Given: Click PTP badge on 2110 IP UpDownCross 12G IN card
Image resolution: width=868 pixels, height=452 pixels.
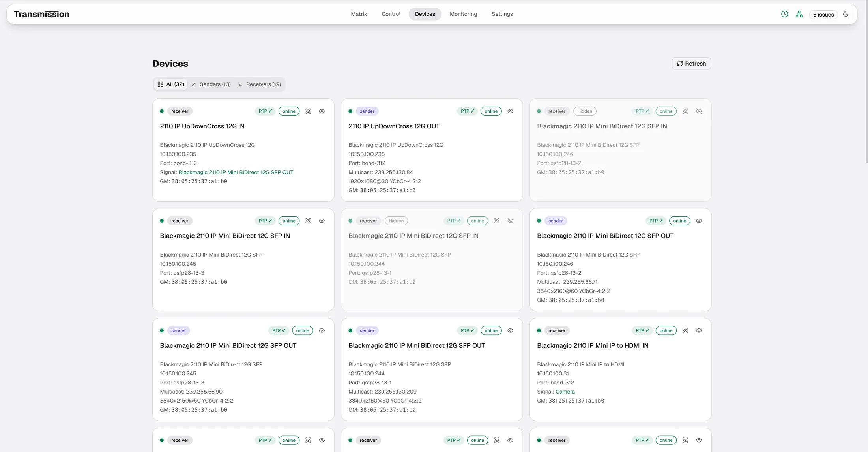Looking at the screenshot, I should click(265, 111).
